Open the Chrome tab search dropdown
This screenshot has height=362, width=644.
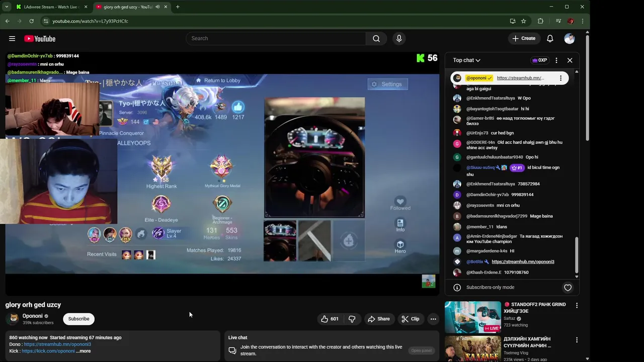point(7,7)
